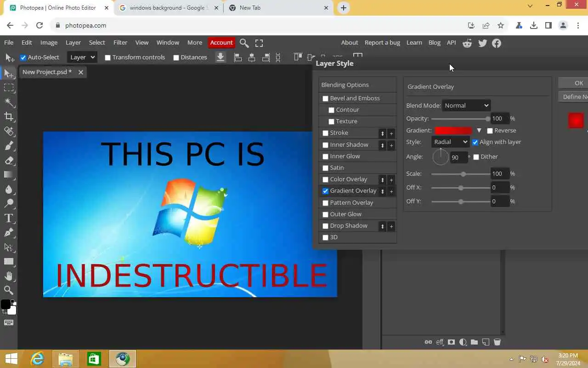Uncheck the Auto-Select checkbox
Image resolution: width=588 pixels, height=368 pixels.
coord(23,57)
